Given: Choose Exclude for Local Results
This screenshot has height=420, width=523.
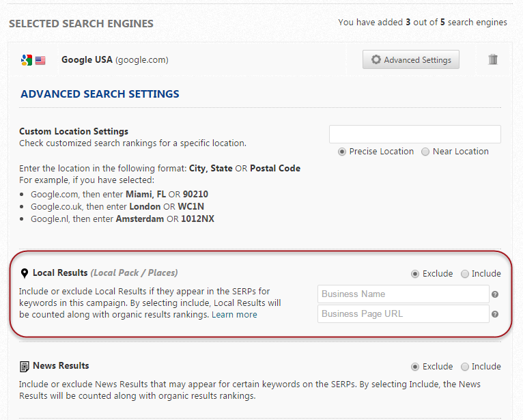Looking at the screenshot, I should [x=415, y=274].
